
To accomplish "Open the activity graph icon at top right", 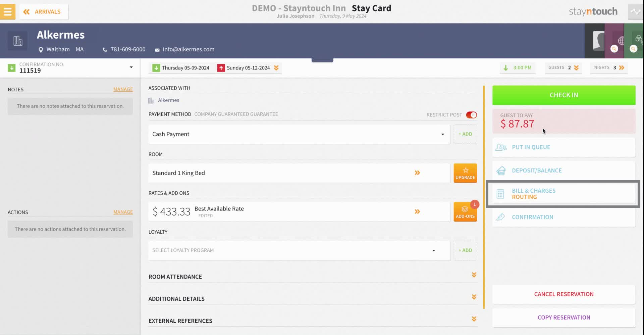I will click(x=635, y=12).
